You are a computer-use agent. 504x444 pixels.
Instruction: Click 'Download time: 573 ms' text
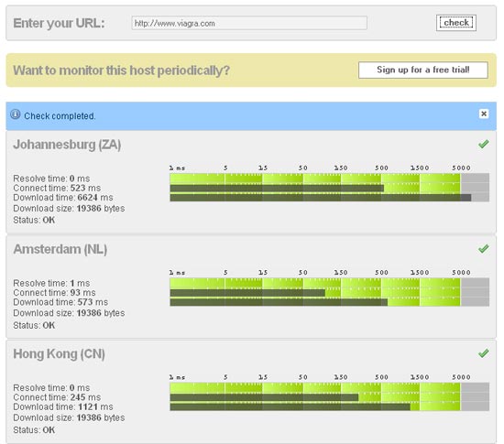coord(60,302)
